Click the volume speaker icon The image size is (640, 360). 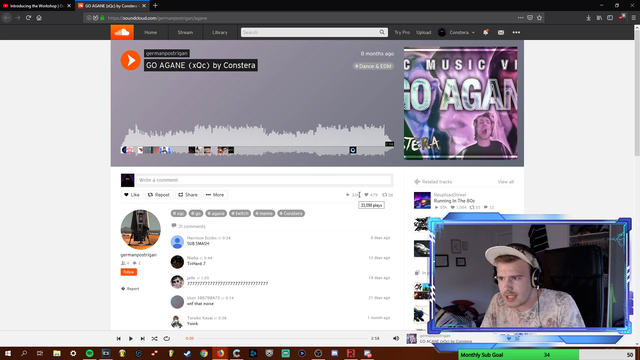396,338
